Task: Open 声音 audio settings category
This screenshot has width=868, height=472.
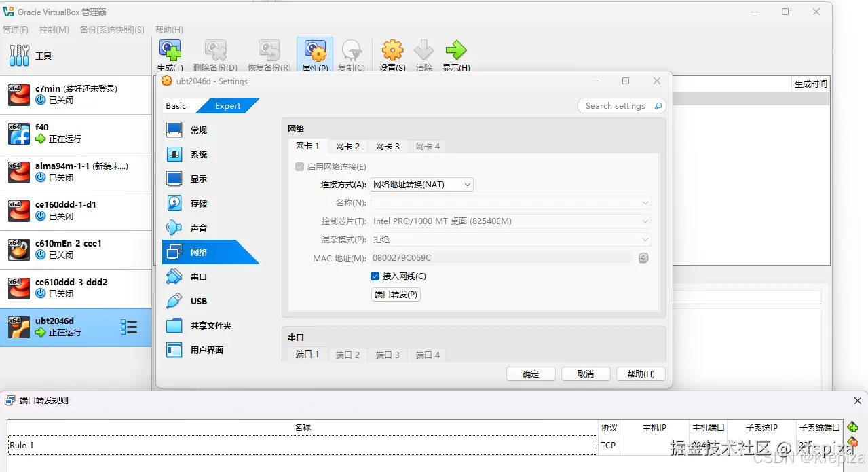Action: coord(210,228)
